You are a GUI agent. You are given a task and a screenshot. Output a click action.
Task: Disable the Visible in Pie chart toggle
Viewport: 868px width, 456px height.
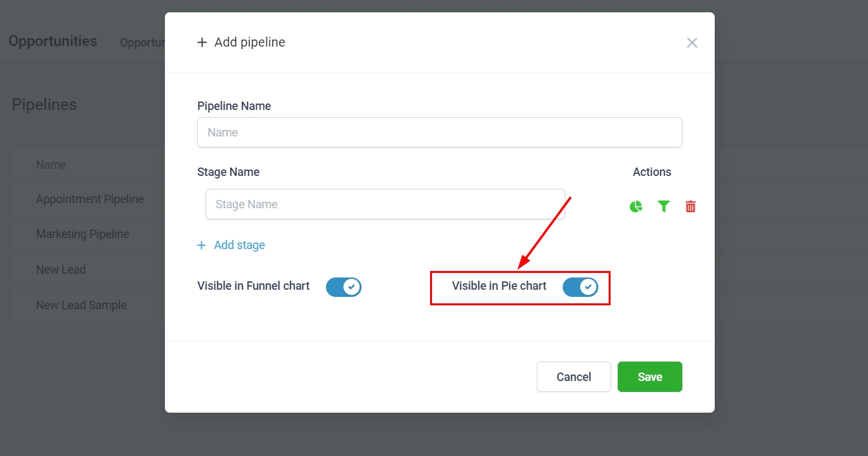(580, 287)
